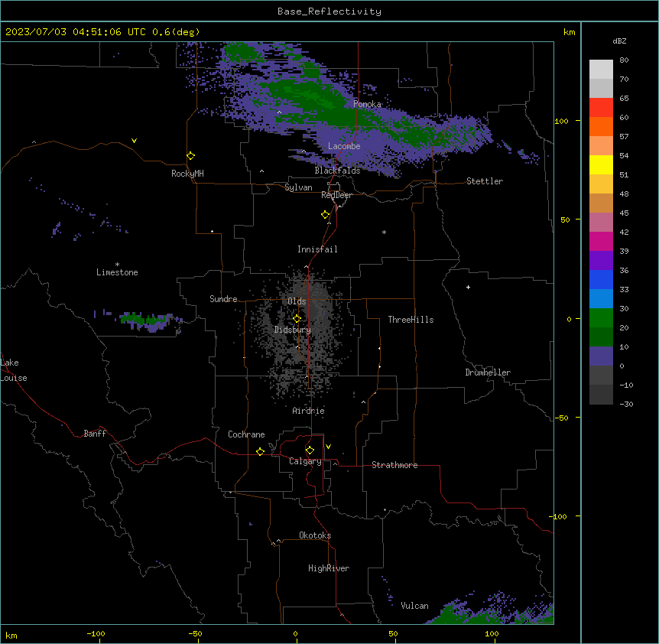The image size is (659, 644).
Task: Select the yellow diamond marker above Calgary label
Action: pos(310,450)
